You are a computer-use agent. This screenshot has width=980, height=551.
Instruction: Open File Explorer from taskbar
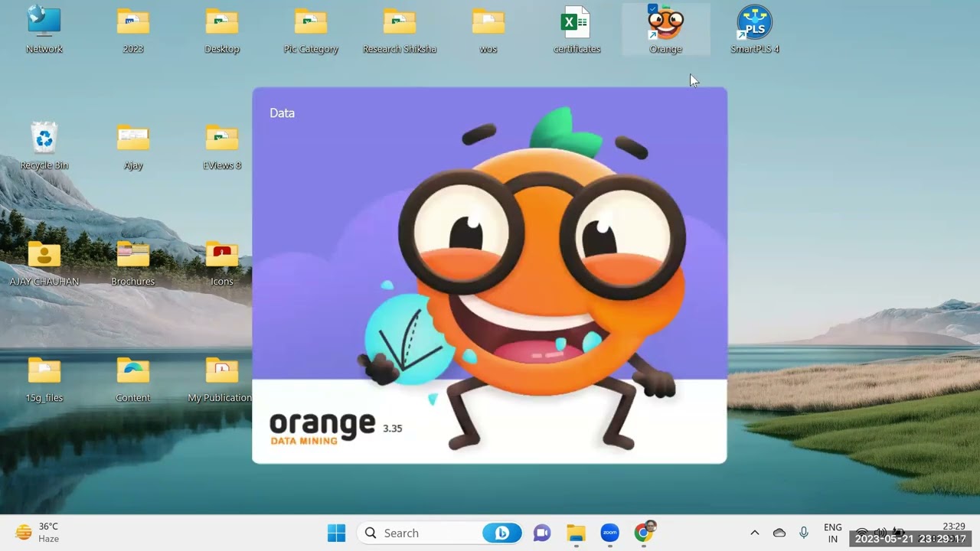point(576,533)
